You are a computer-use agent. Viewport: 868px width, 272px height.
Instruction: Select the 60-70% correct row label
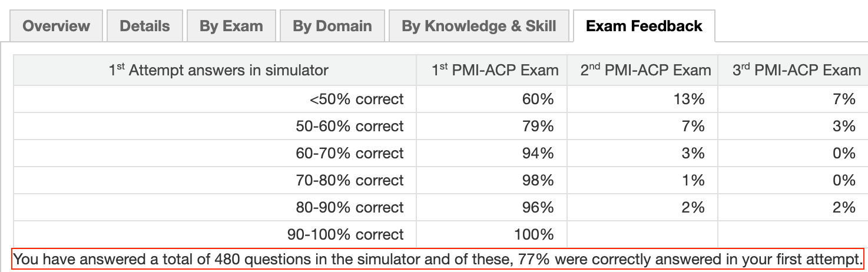click(350, 153)
